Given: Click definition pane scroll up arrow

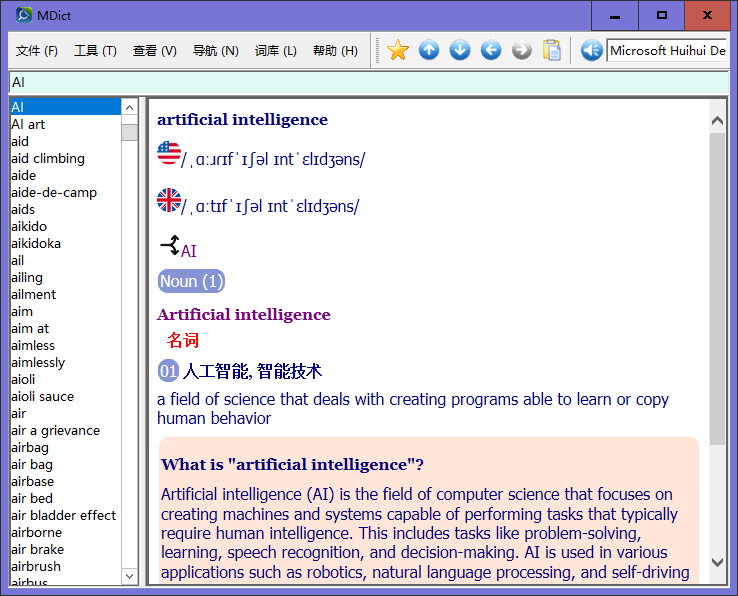Looking at the screenshot, I should [717, 121].
